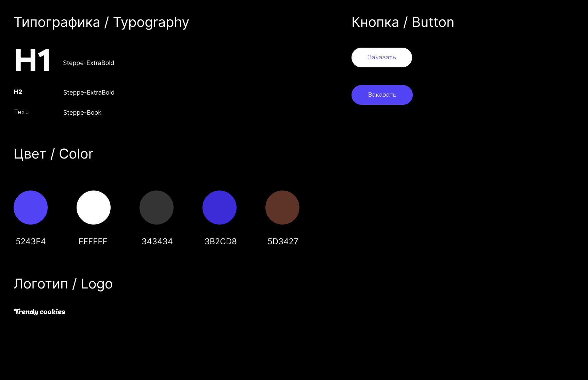Select the 3B2CD8 deep blue circle
The width and height of the screenshot is (588, 380).
pyautogui.click(x=219, y=208)
